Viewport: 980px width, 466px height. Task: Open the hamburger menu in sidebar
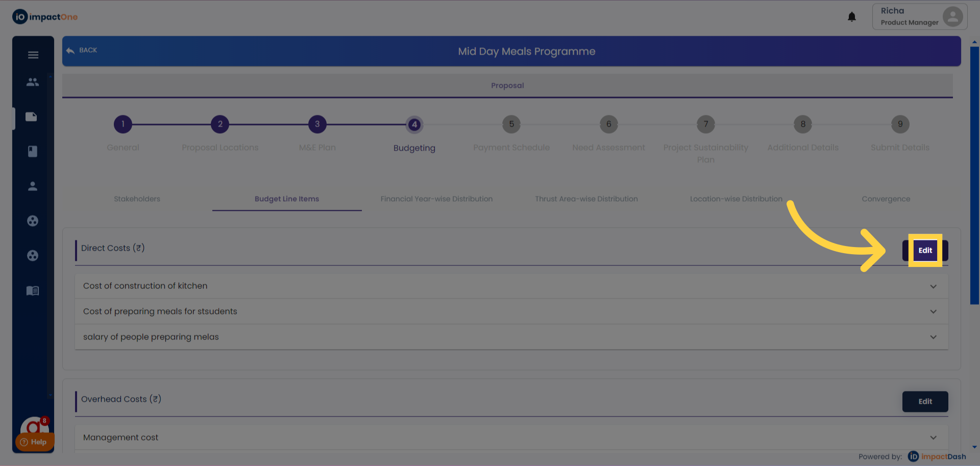coord(33,55)
